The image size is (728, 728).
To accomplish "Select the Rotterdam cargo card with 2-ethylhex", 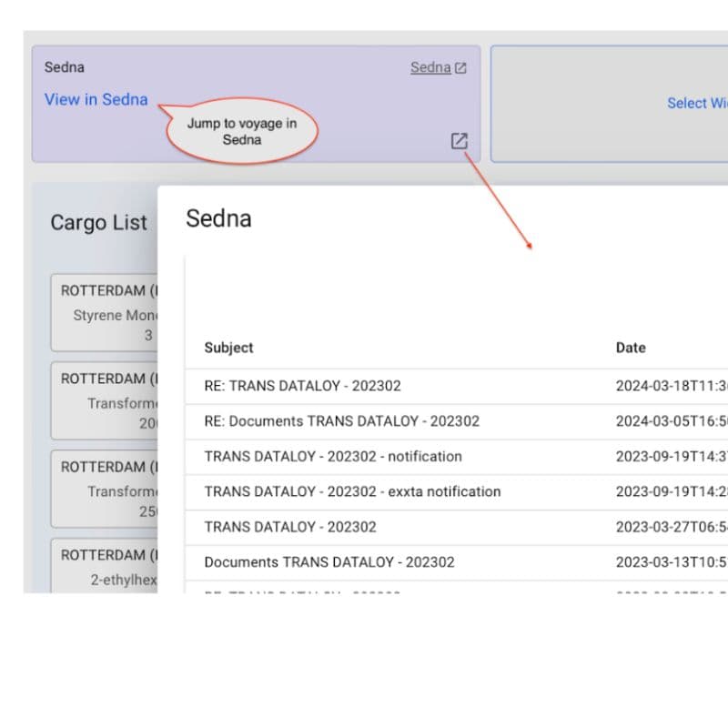I will [x=105, y=565].
